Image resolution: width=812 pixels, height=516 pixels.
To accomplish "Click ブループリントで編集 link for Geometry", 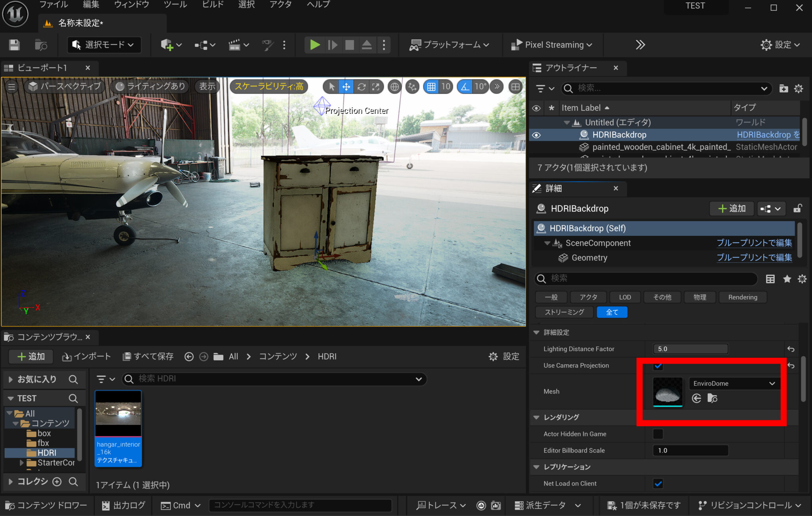I will coord(754,258).
